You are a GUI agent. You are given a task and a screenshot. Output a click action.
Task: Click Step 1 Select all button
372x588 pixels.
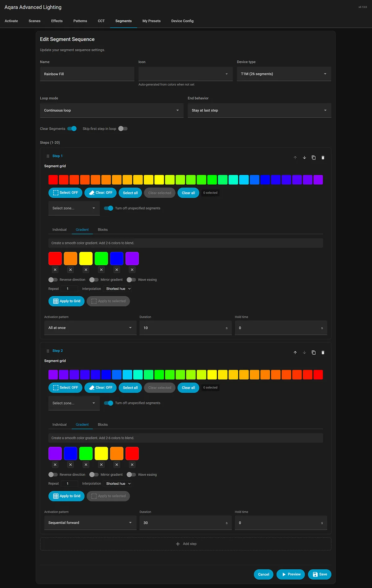point(130,193)
